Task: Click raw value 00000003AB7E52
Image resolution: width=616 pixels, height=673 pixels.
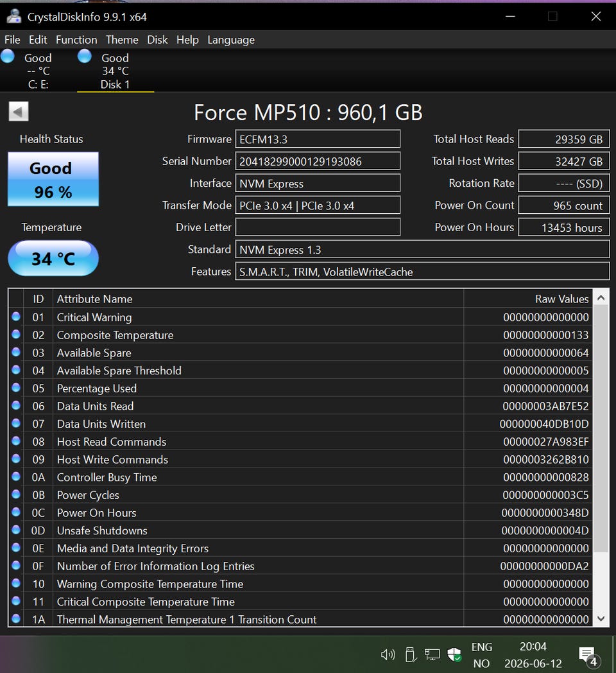Action: (545, 406)
